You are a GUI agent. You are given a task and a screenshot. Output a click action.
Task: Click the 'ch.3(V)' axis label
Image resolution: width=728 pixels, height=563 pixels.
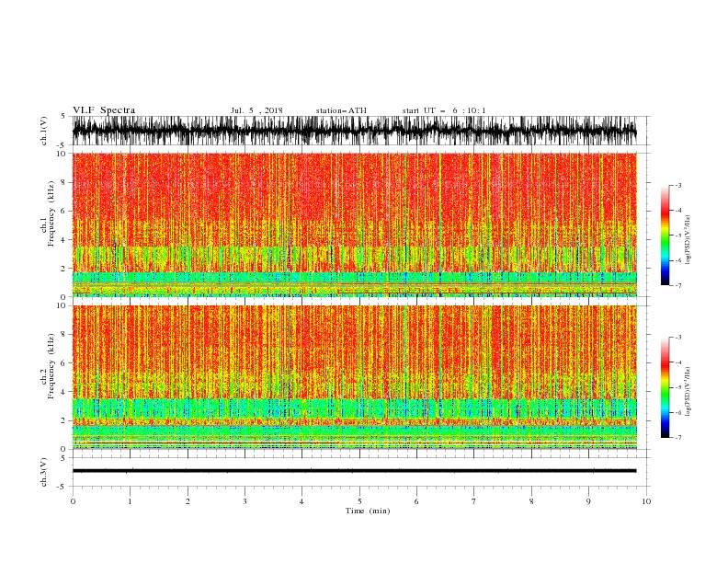click(43, 472)
